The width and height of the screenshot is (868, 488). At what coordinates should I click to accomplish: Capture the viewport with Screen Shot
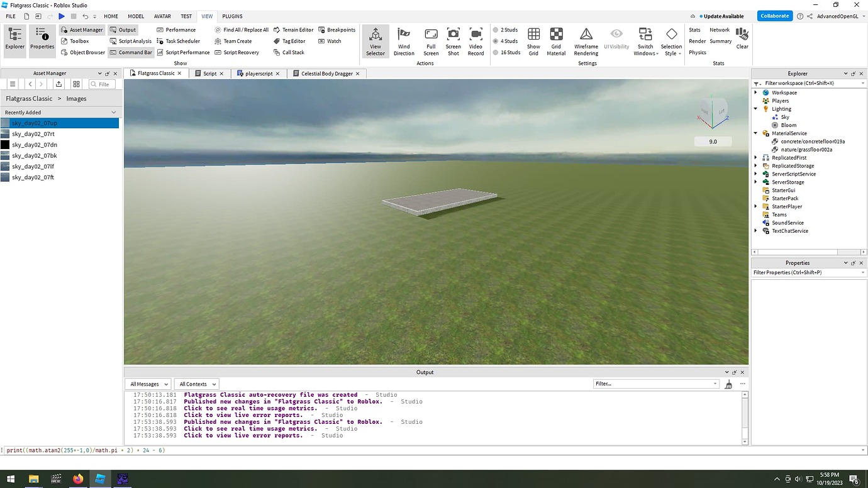pos(453,41)
